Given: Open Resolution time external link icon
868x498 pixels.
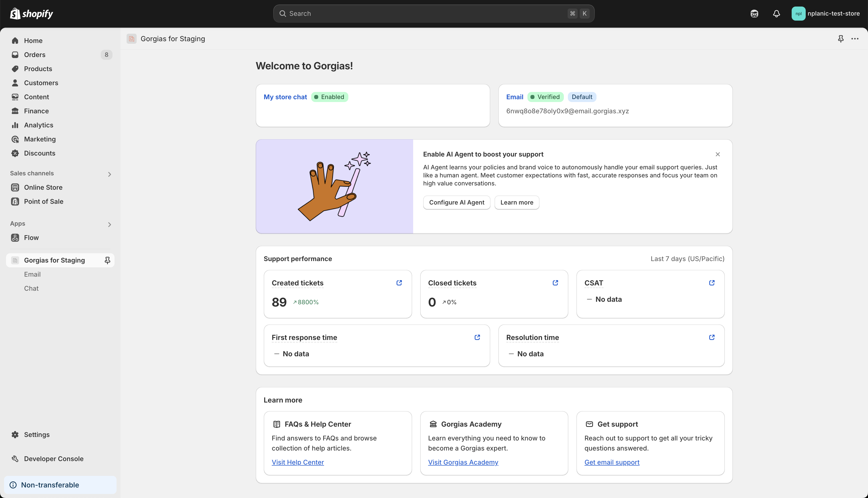Looking at the screenshot, I should (x=712, y=337).
